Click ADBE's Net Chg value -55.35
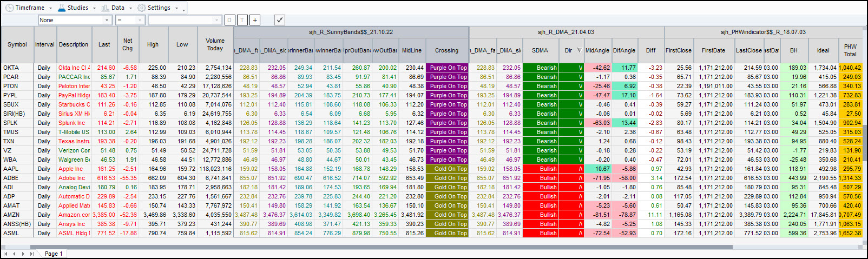This screenshot has width=868, height=259. [x=128, y=178]
